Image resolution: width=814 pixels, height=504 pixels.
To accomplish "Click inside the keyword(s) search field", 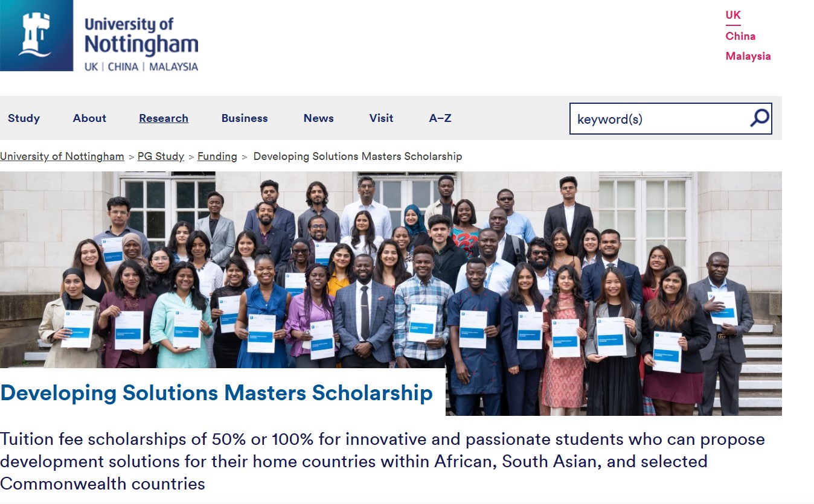I will (652, 119).
